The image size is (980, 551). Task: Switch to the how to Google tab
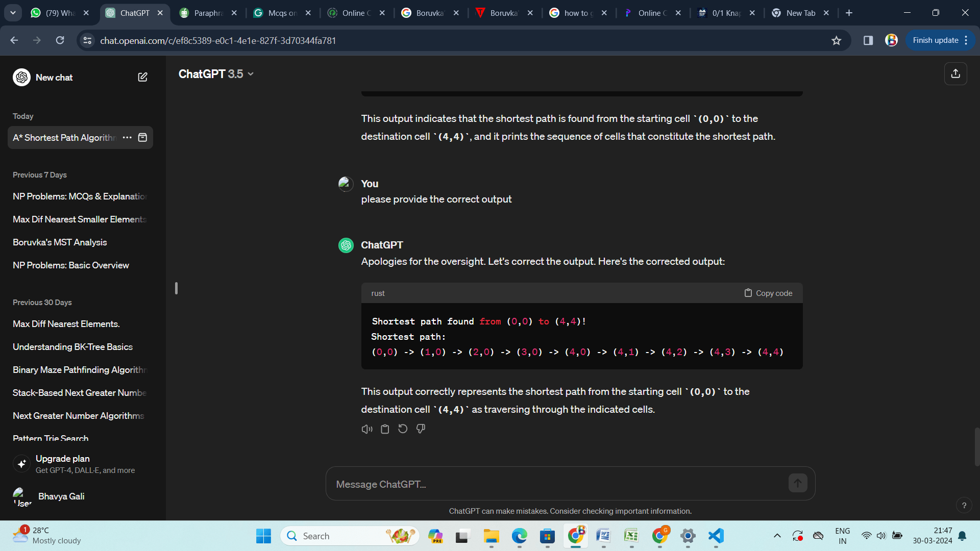pos(578,13)
